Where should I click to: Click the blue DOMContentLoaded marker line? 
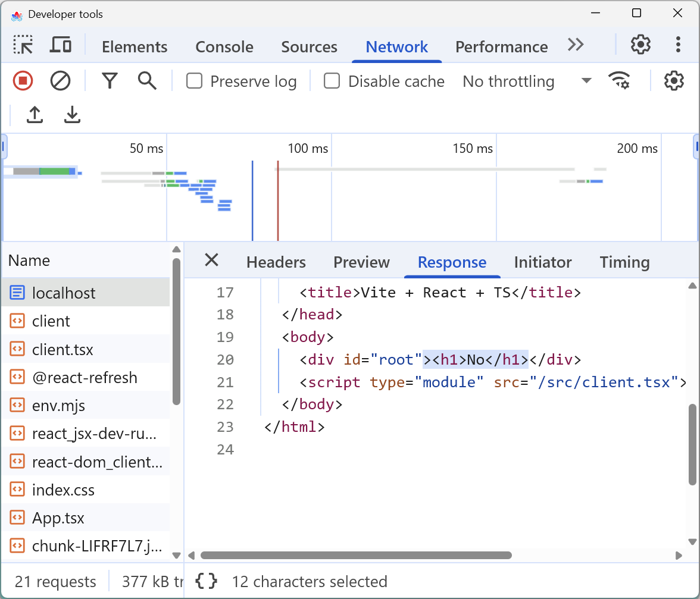tap(252, 200)
